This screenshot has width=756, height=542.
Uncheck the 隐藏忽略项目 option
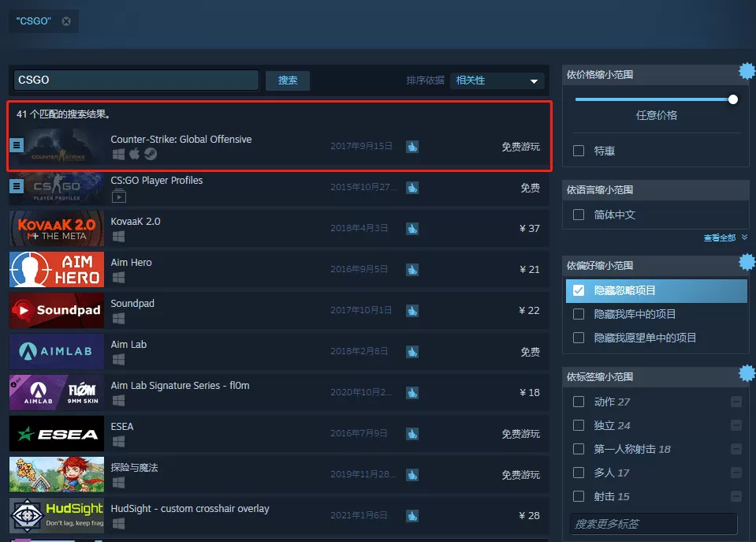pyautogui.click(x=579, y=290)
